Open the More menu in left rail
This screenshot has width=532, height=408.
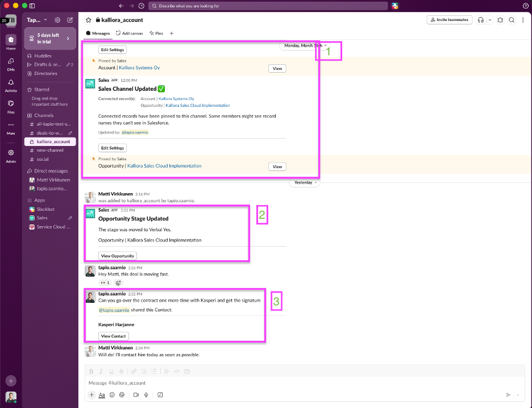[11, 125]
